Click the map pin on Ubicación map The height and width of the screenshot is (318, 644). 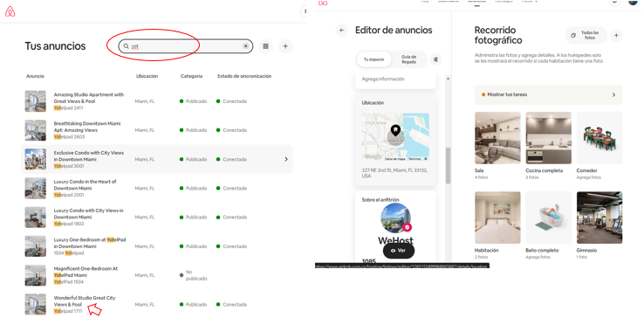coord(395,130)
